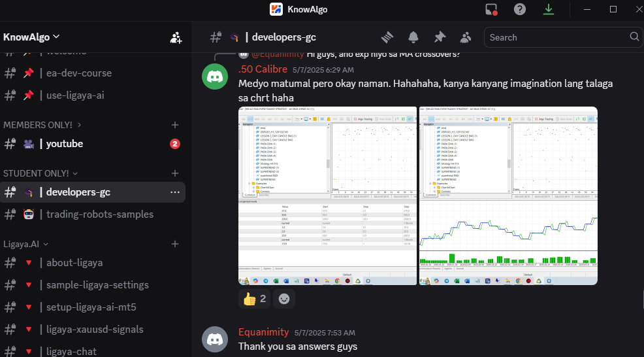This screenshot has width=644, height=357.
Task: Click the green download update icon
Action: 548,9
